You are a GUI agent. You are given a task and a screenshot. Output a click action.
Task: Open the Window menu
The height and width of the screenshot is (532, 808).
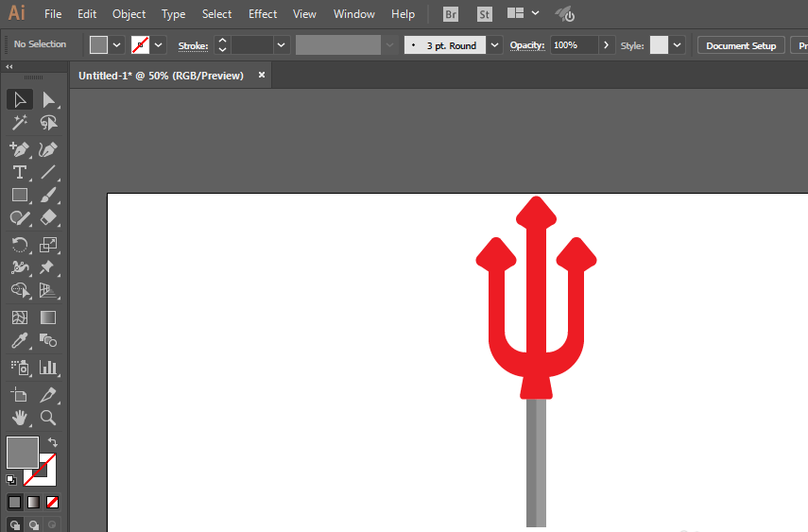coord(354,14)
